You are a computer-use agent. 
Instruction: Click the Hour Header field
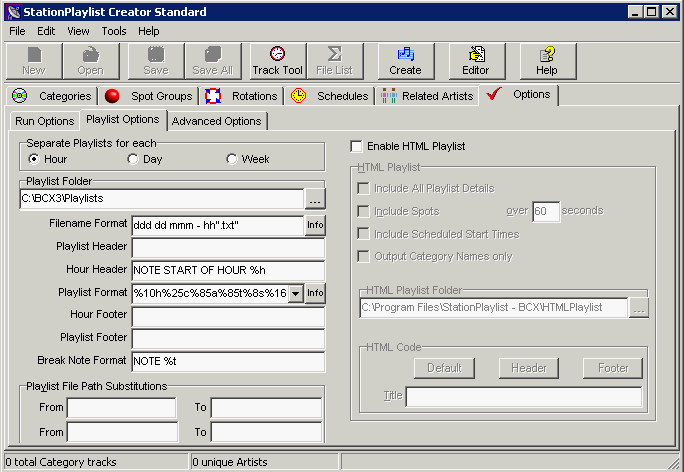[228, 270]
